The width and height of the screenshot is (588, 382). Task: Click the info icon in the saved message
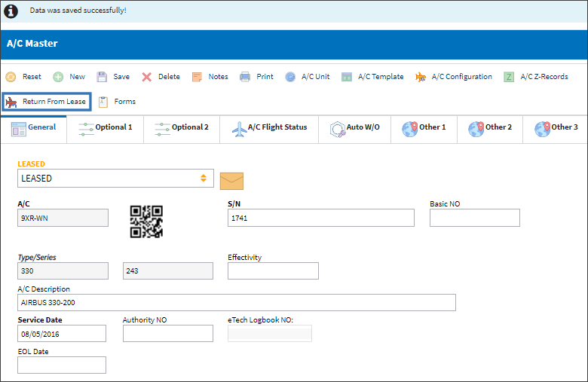(11, 11)
